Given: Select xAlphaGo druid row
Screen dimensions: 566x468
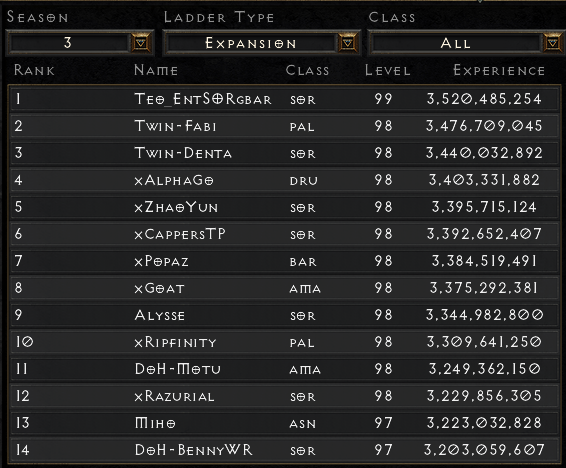Looking at the screenshot, I should coord(284,180).
